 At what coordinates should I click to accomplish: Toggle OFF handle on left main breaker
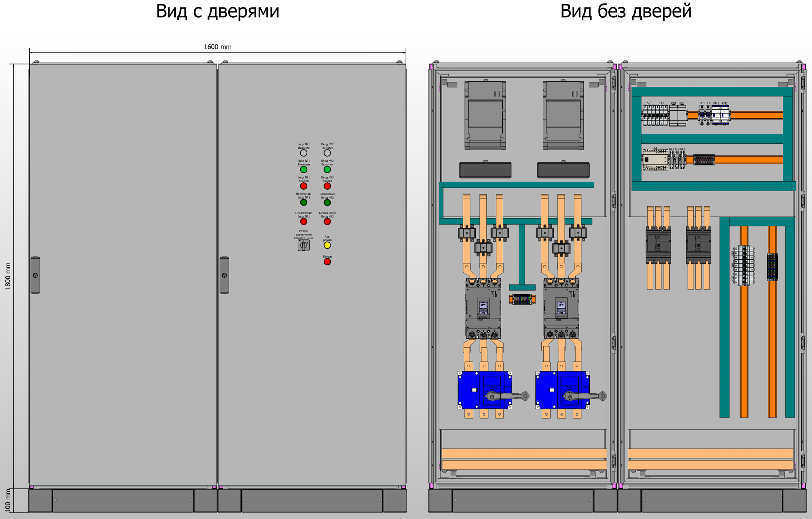pyautogui.click(x=483, y=305)
